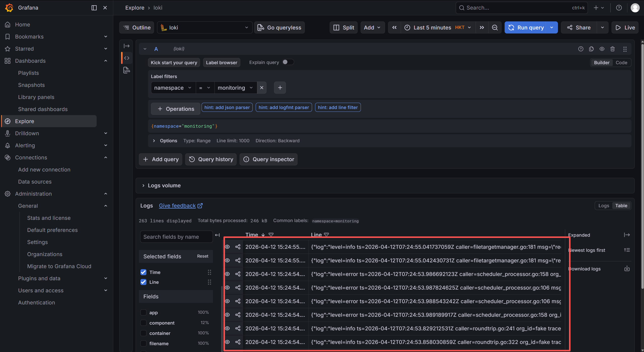
Task: Click the Run query button
Action: click(x=525, y=27)
